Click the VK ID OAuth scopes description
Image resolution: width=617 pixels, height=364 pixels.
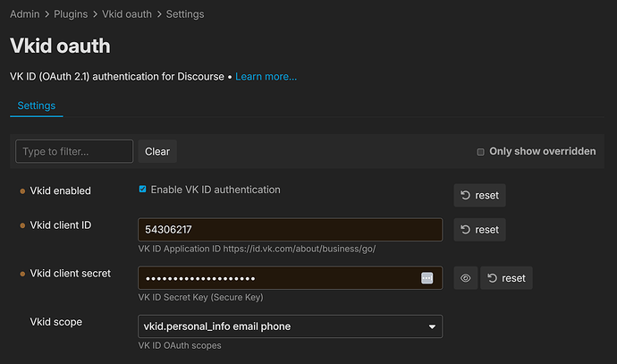tap(180, 345)
